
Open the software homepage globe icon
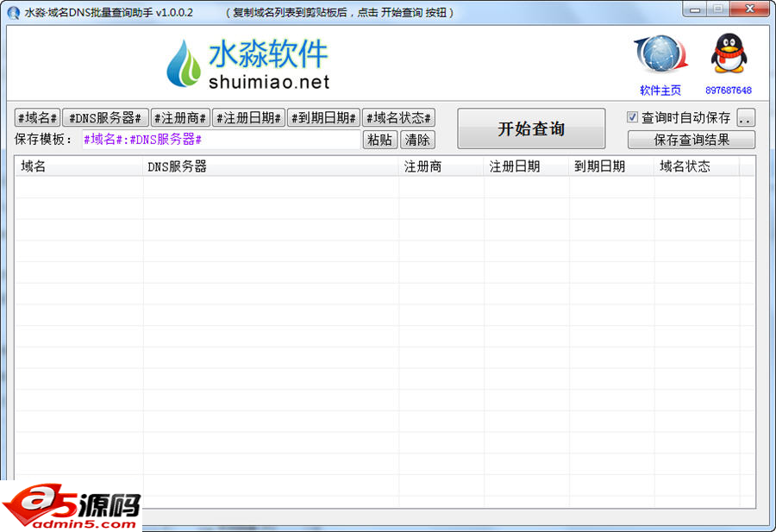pos(660,54)
